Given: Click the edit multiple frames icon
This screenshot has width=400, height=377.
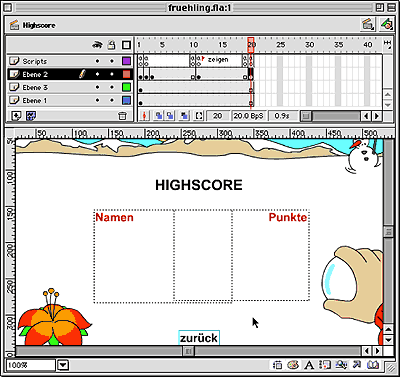Looking at the screenshot, I should [185, 116].
